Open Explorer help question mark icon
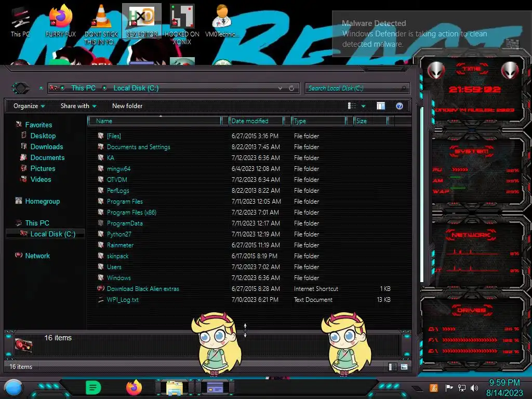Image resolution: width=532 pixels, height=399 pixels. (x=400, y=106)
